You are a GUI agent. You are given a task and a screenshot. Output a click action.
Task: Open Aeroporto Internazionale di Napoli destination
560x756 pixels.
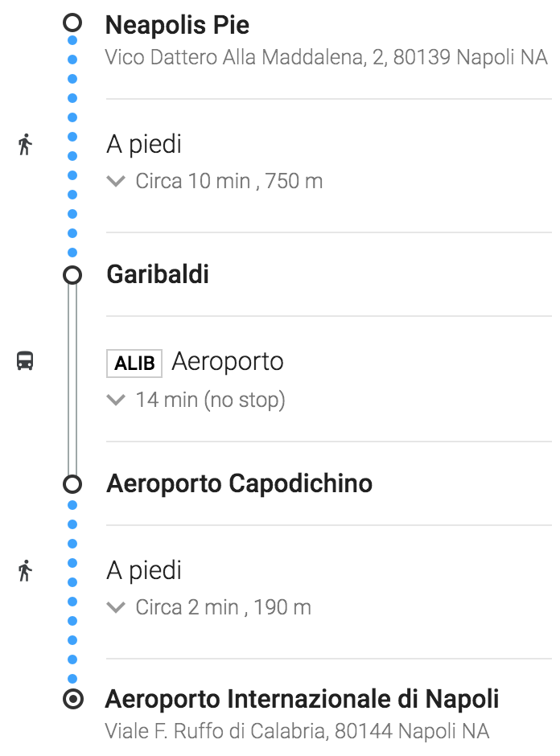[302, 699]
